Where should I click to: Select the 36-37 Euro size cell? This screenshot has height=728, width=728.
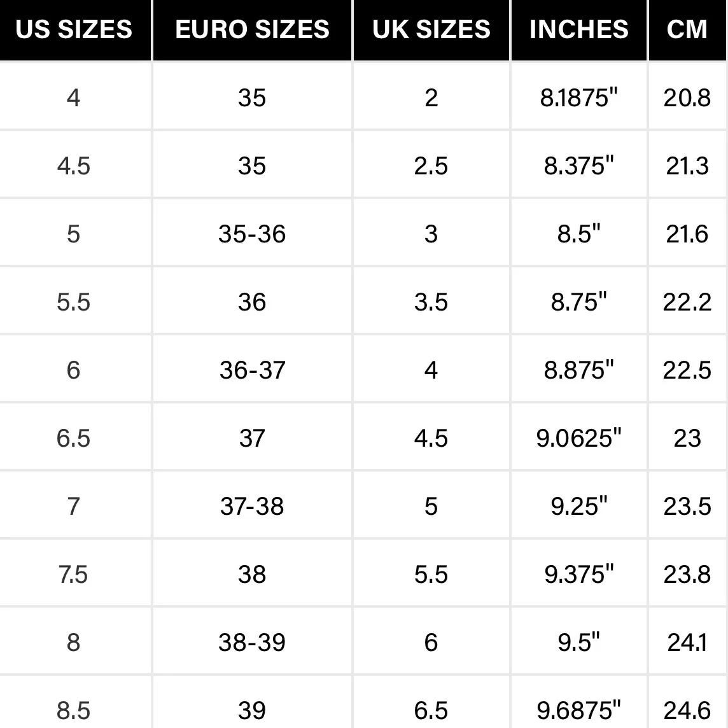point(252,370)
